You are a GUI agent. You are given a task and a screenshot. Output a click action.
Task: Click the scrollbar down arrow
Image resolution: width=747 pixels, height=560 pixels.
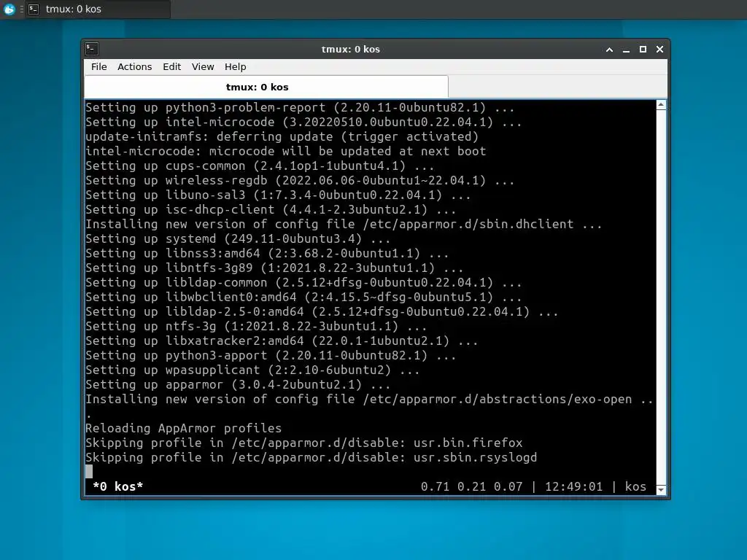(x=661, y=489)
